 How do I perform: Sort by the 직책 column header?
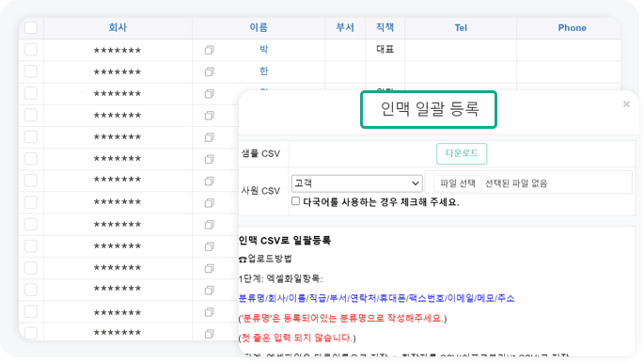click(x=385, y=27)
